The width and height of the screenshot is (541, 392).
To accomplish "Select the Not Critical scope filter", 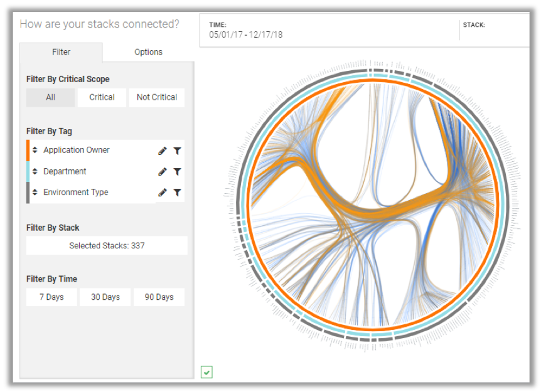I will pyautogui.click(x=157, y=97).
